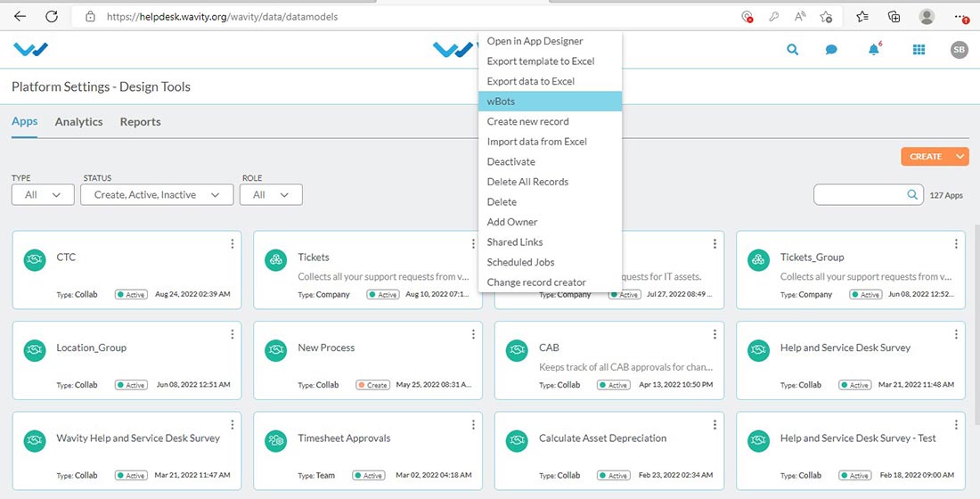Open the SB user avatar menu
The height and width of the screenshot is (499, 980).
click(959, 50)
